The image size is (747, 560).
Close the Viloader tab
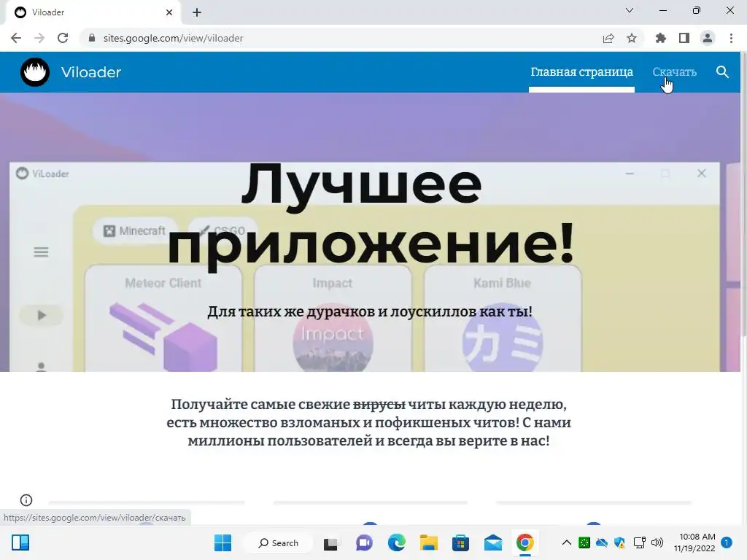coord(169,12)
